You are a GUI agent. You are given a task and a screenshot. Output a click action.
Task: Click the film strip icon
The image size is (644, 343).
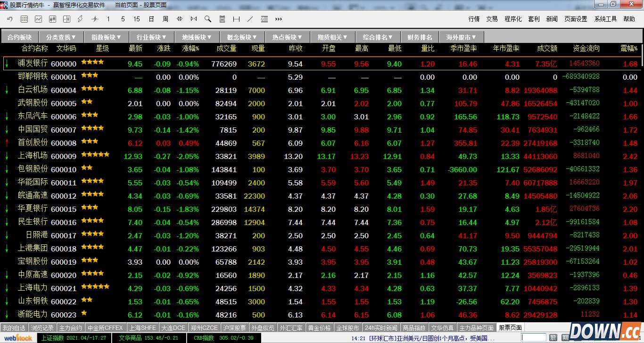click(222, 19)
